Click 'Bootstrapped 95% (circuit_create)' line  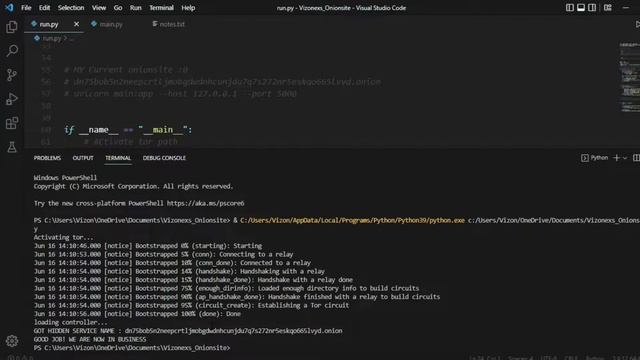point(191,305)
